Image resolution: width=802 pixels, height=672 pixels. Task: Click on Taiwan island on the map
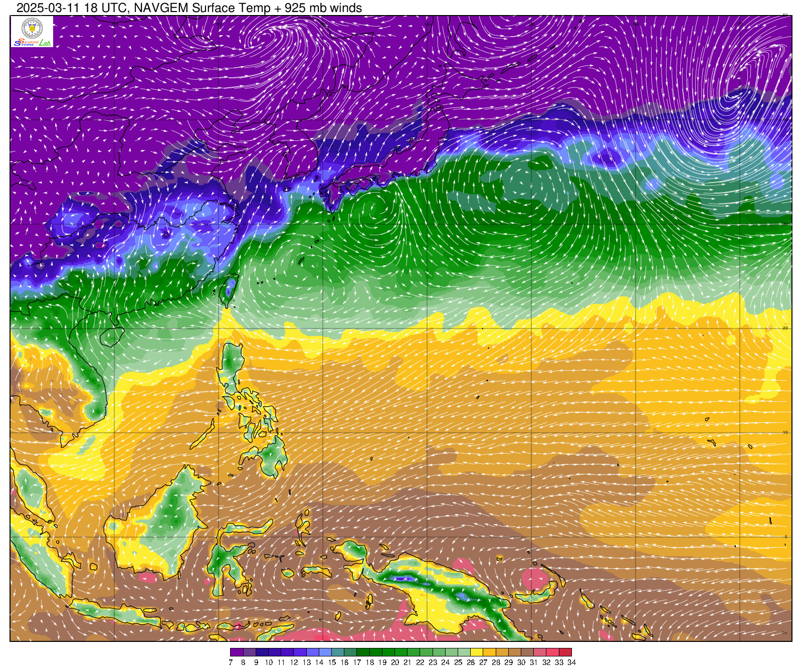(x=229, y=289)
